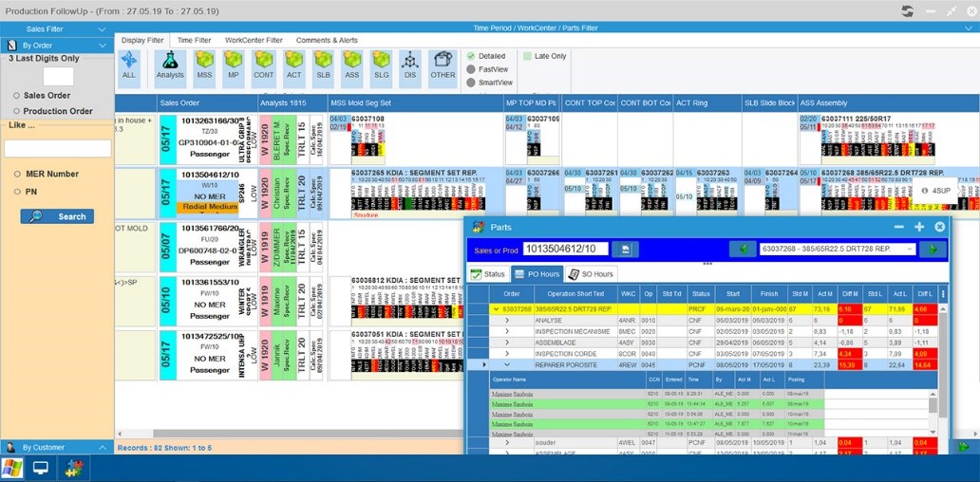Collapse the Time Period / WorkCenter filter chevron
Image resolution: width=980 pixels, height=482 pixels.
[968, 28]
